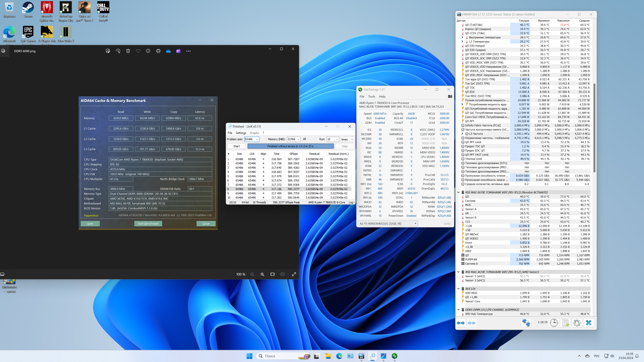Open the LinX Problem size dropdown
This screenshot has width=644, height=362.
coord(257,139)
